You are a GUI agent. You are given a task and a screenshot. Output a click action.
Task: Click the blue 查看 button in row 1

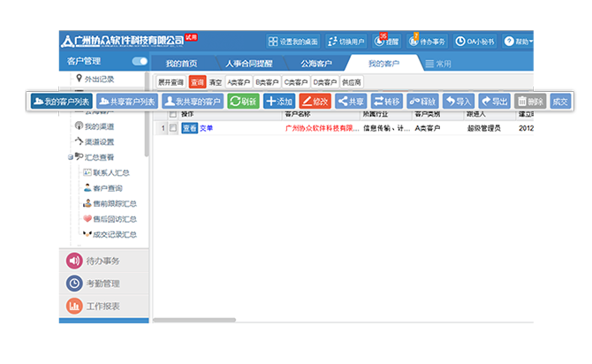[x=189, y=128]
